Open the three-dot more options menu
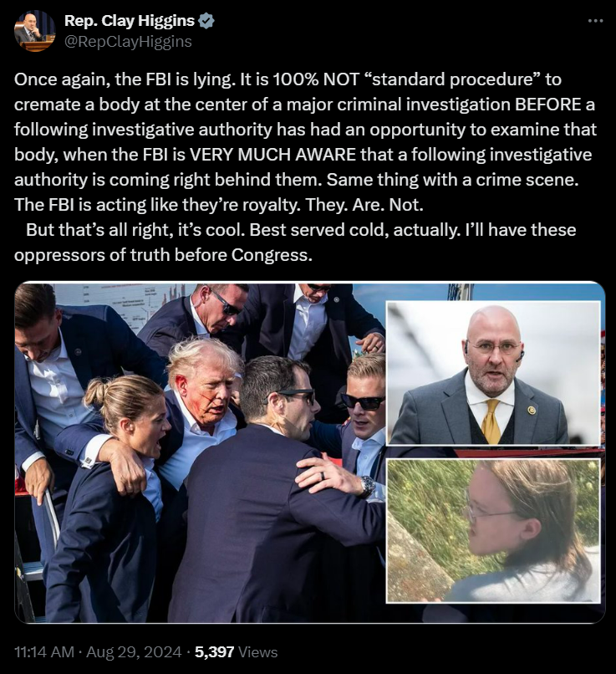This screenshot has height=674, width=616. pyautogui.click(x=595, y=21)
